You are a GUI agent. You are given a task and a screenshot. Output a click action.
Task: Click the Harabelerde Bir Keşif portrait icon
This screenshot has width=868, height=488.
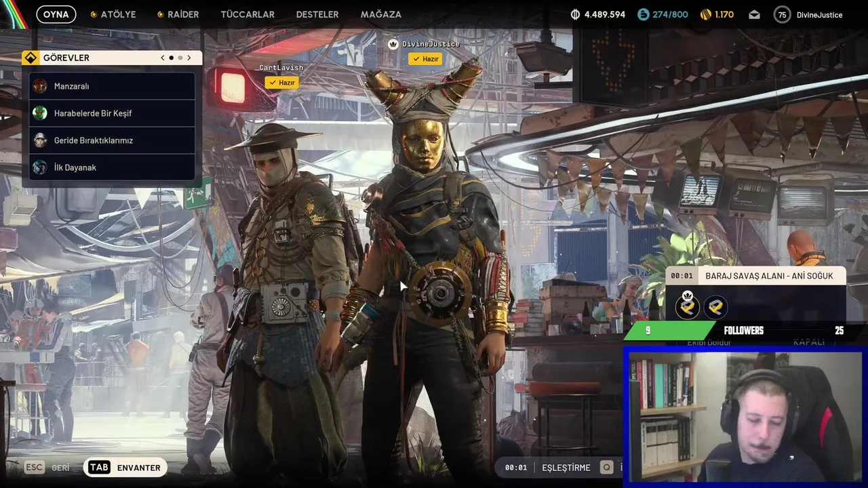pos(40,113)
